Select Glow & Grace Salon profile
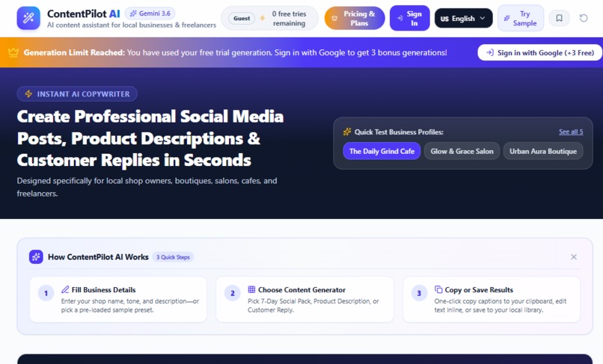 462,151
